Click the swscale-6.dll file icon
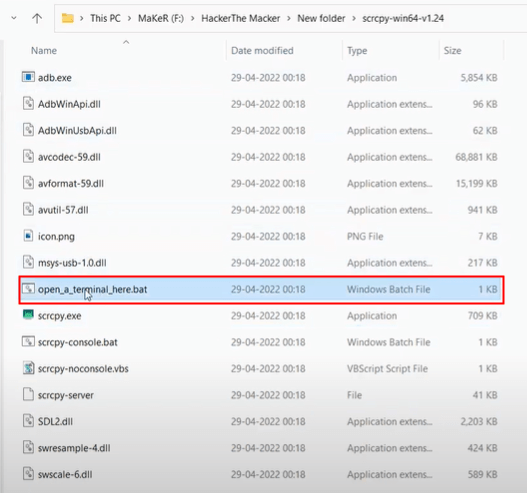The height and width of the screenshot is (493, 527). coord(28,474)
